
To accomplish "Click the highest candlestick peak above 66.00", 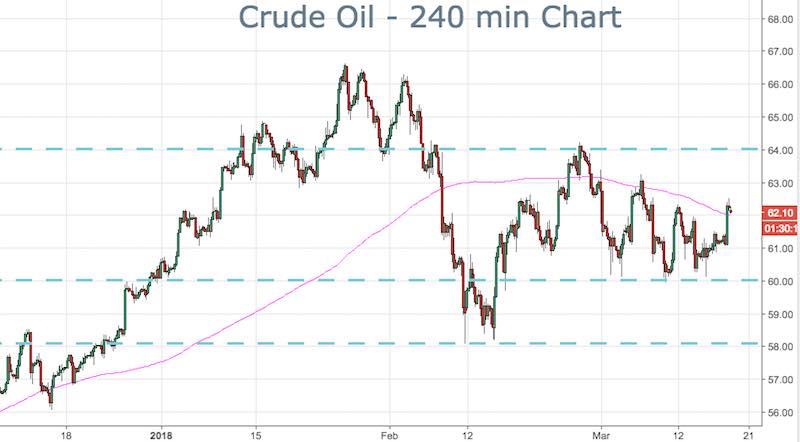I will [x=345, y=68].
